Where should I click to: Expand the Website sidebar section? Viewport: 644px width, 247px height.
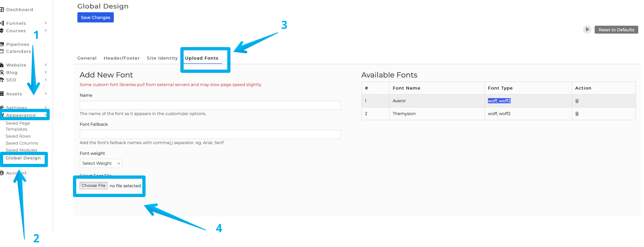46,65
